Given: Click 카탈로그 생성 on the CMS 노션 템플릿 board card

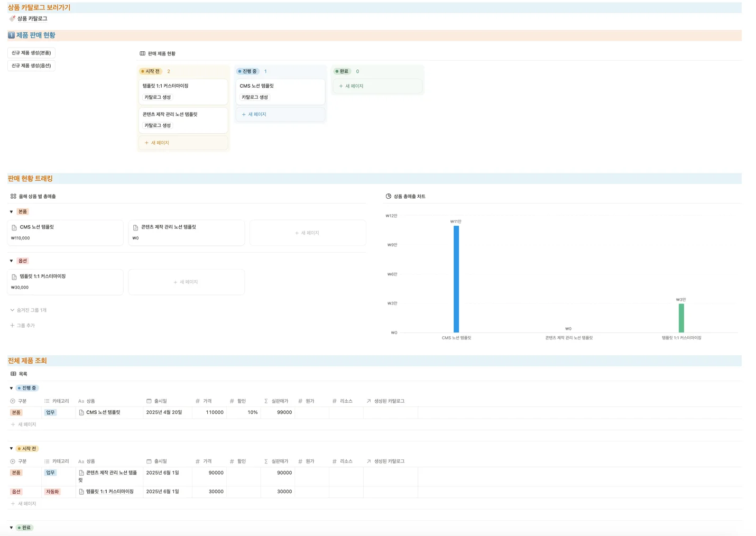Looking at the screenshot, I should coord(255,97).
